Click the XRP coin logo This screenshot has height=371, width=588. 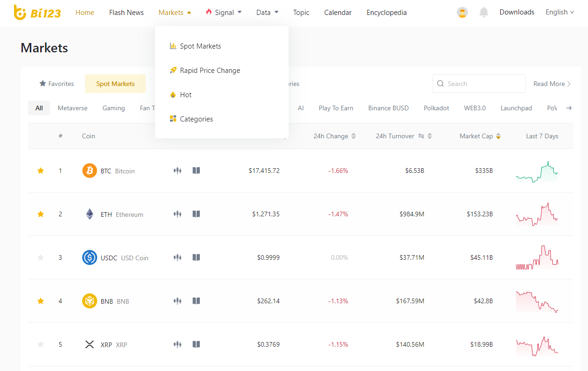click(x=90, y=344)
